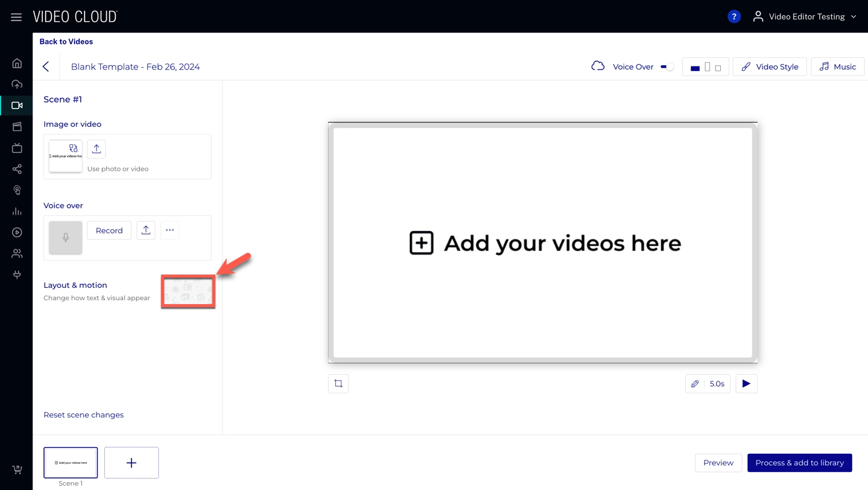Edit the 5.0s scene duration
This screenshot has height=490, width=868.
coord(708,384)
